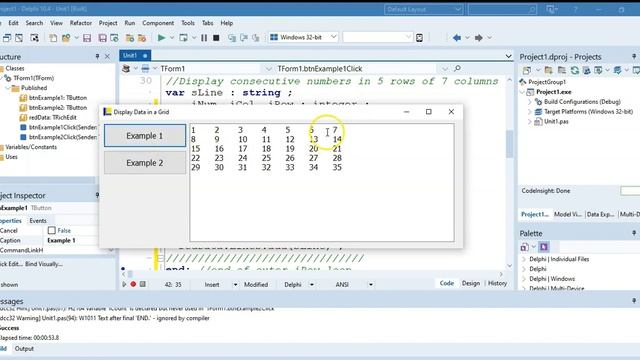This screenshot has width=640, height=360.
Task: Click the Add to Project icon in Projects panel
Action: coord(548,70)
